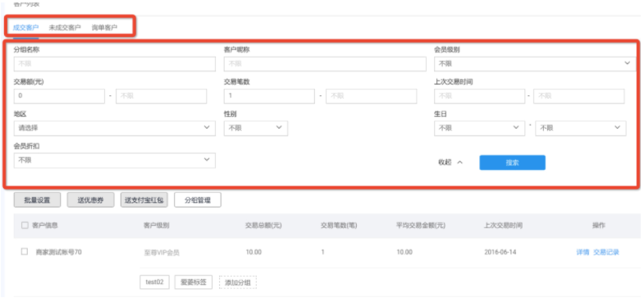
Task: Click the 交易笔数 maximum input field
Action: (372, 96)
